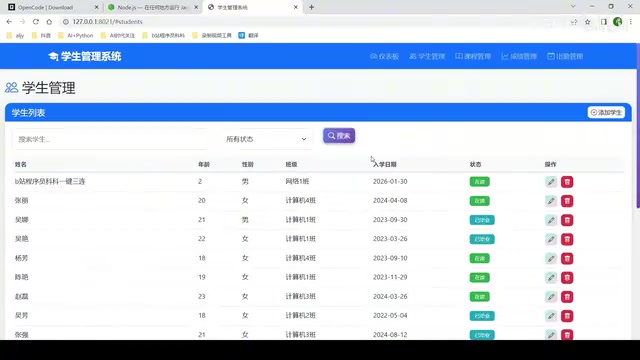Open the AI+Python bookmark folder
The width and height of the screenshot is (640, 360).
click(x=76, y=36)
